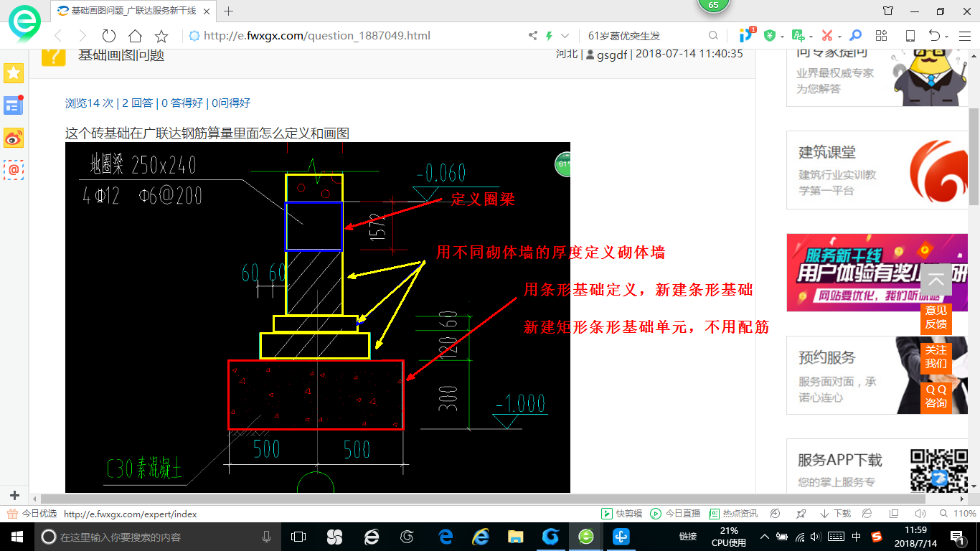This screenshot has width=980, height=551.
Task: Click the forward navigation arrow
Action: (x=83, y=36)
